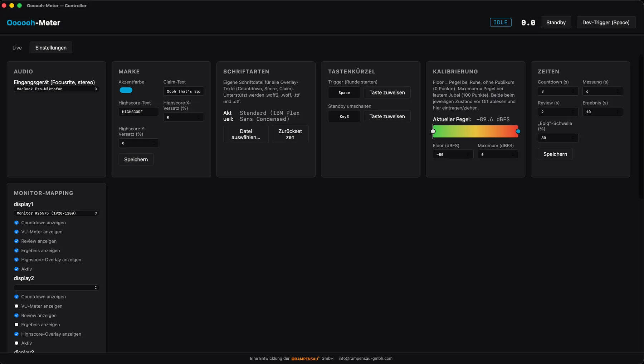Click Speichern in the Marke panel
644x364 pixels.
(x=136, y=159)
